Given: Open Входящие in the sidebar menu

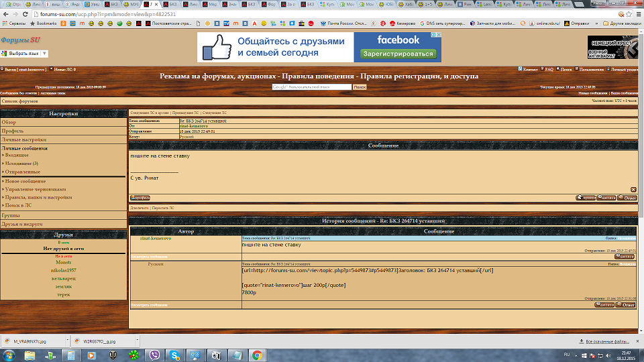Looking at the screenshot, I should (18, 155).
